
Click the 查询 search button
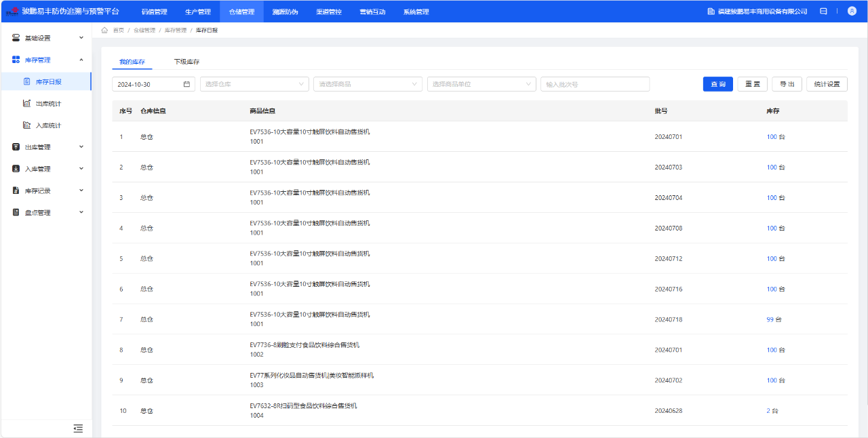click(x=717, y=84)
